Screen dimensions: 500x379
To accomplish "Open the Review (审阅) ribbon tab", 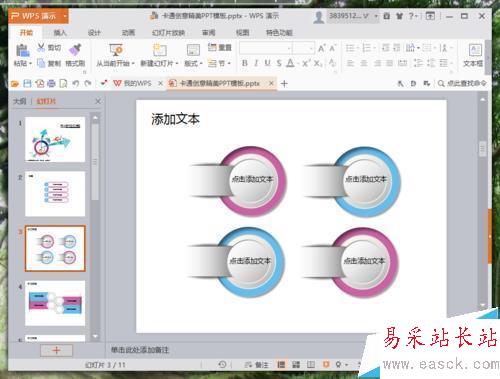I will (209, 33).
